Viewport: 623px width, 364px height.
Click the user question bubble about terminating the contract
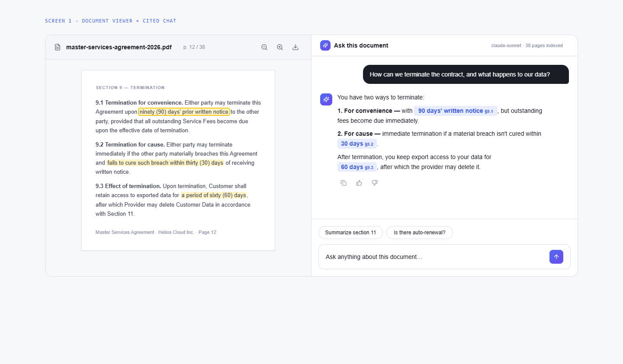[x=466, y=74]
